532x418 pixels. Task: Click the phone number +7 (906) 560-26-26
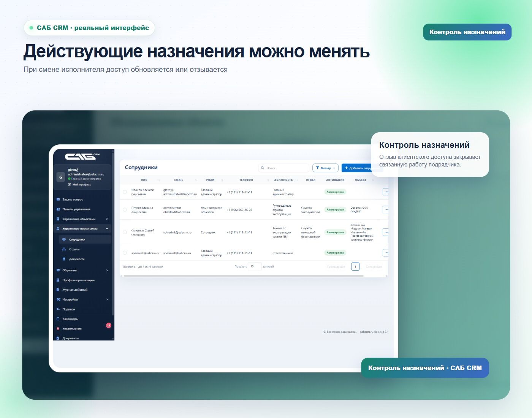[x=239, y=210]
